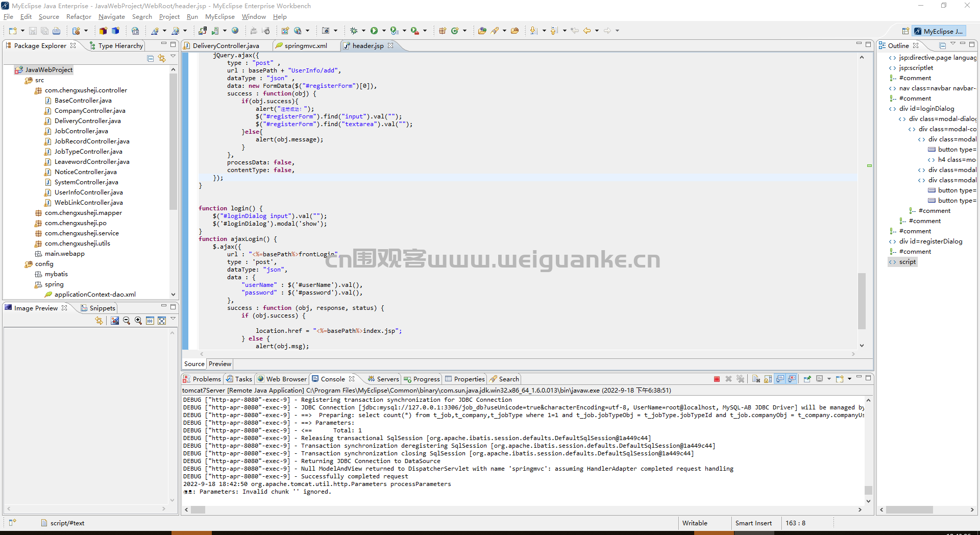Click the yellow Back navigation arrow
This screenshot has width=980, height=535.
tap(587, 31)
